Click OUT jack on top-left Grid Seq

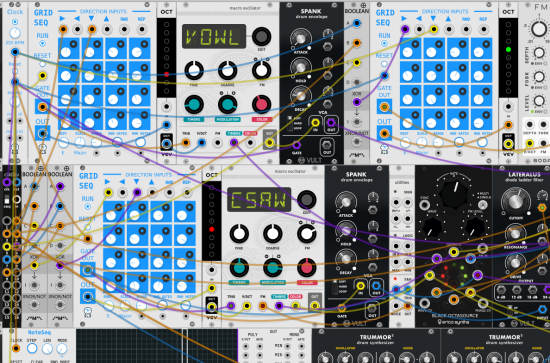(x=42, y=134)
